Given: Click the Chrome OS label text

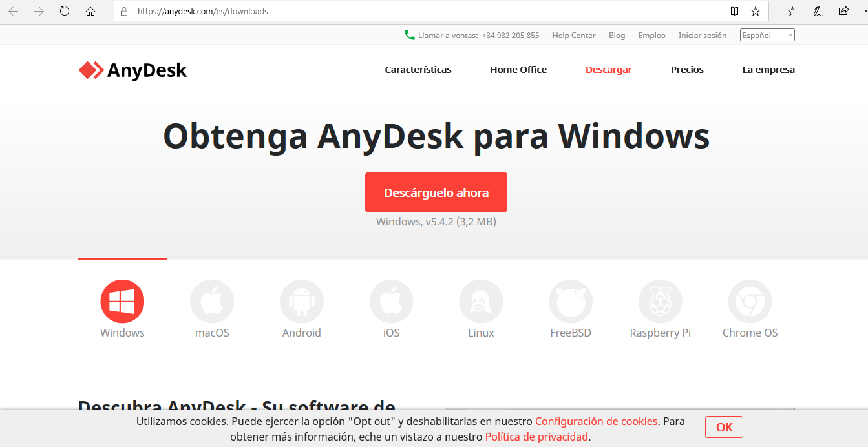Looking at the screenshot, I should 750,333.
